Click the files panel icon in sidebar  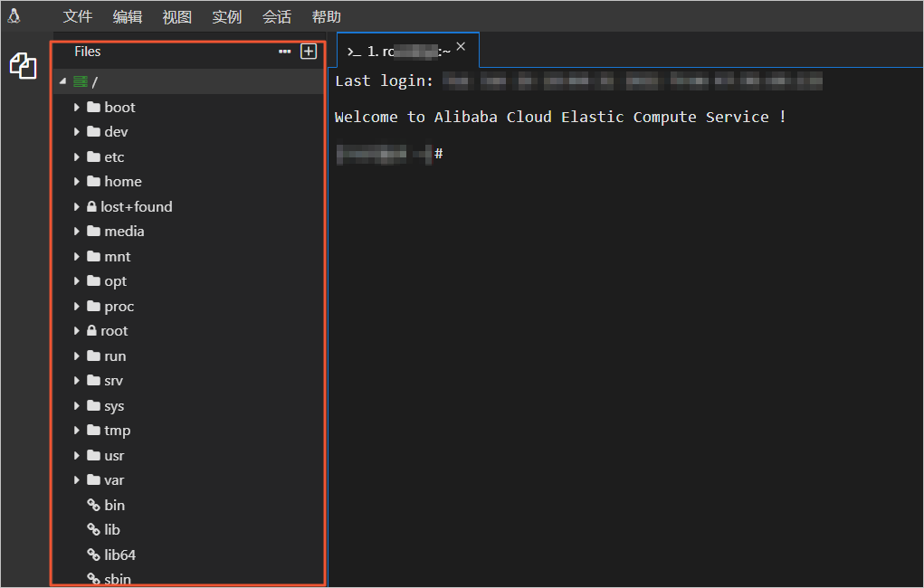(x=23, y=65)
